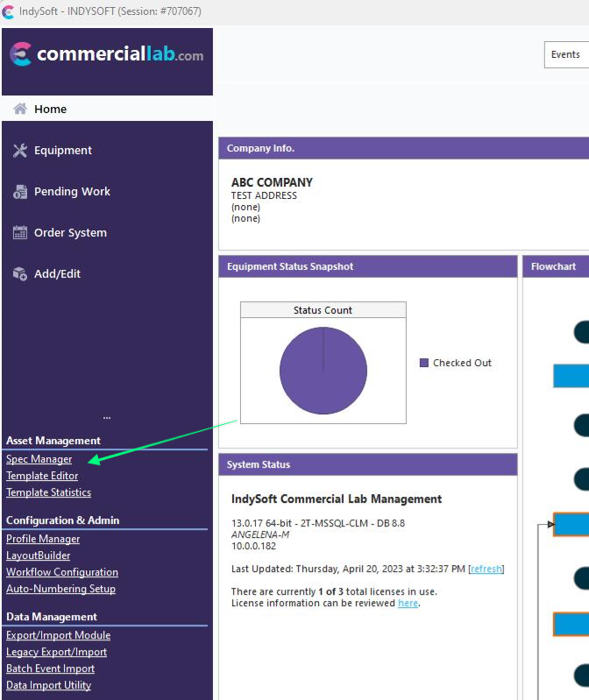Open Spec Manager link

(x=39, y=459)
